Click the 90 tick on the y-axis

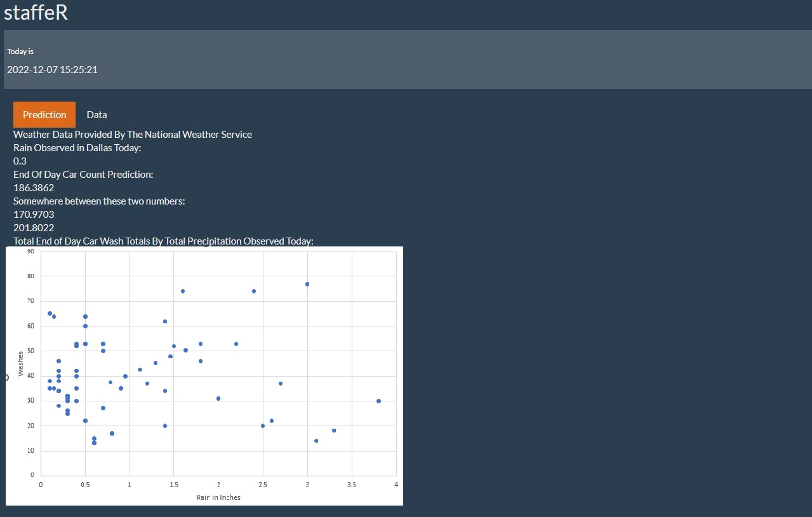tap(31, 251)
